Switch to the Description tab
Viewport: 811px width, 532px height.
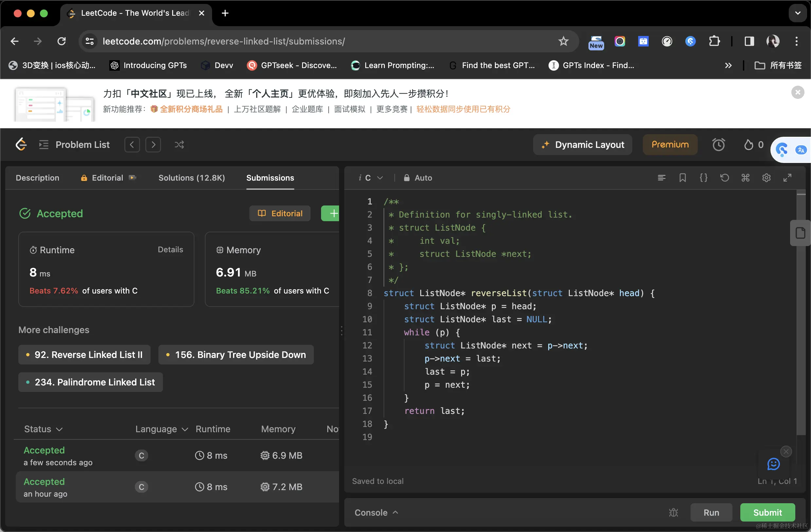click(x=38, y=178)
